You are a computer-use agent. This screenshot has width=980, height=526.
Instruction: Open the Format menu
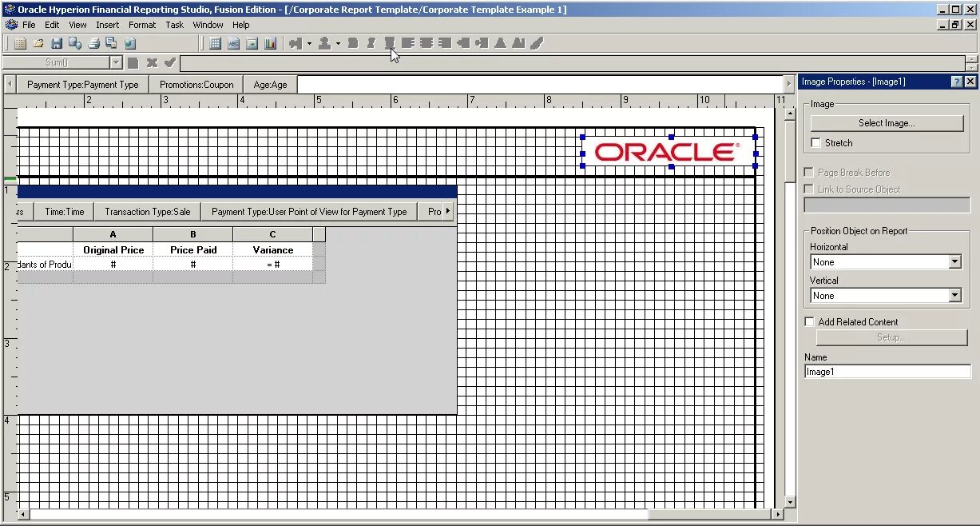142,25
